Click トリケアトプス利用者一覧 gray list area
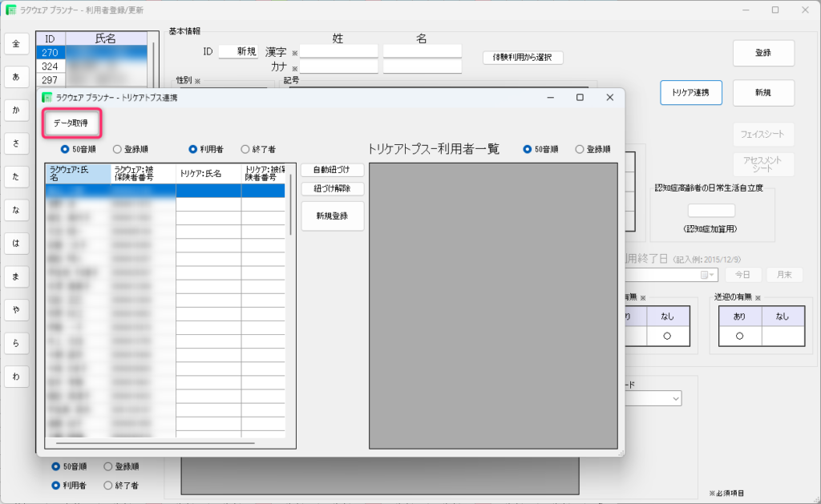 click(493, 305)
